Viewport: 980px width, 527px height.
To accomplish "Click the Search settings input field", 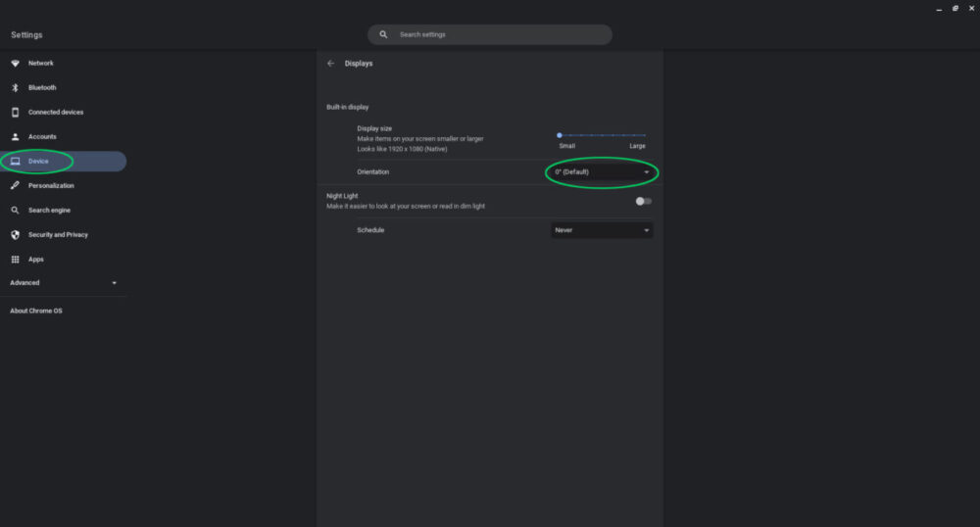I will click(489, 34).
